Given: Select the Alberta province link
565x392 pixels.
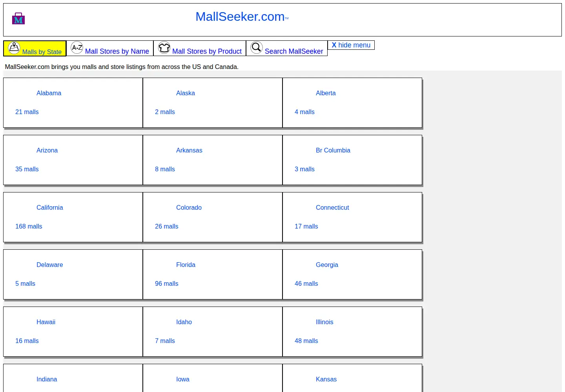Looking at the screenshot, I should (x=326, y=93).
